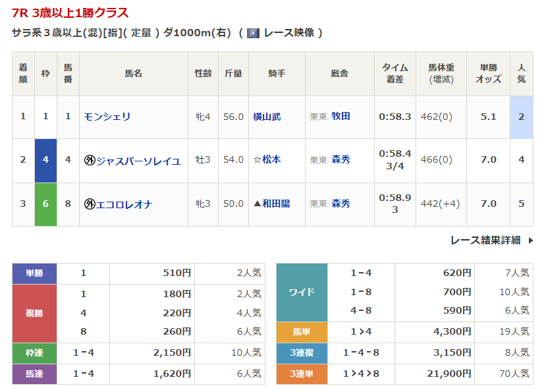Open trainer 森秀 in ジャスパーソレイユ row
This screenshot has width=544, height=392.
(340, 159)
